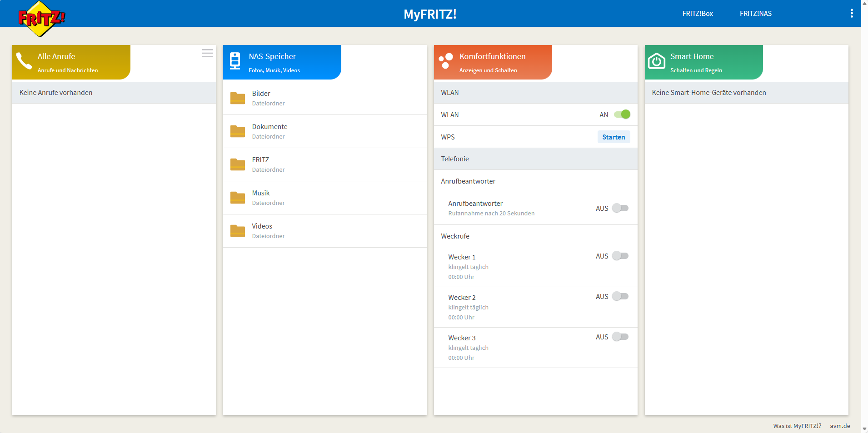This screenshot has height=433, width=868.
Task: Click the Smart Home power icon
Action: pyautogui.click(x=657, y=61)
